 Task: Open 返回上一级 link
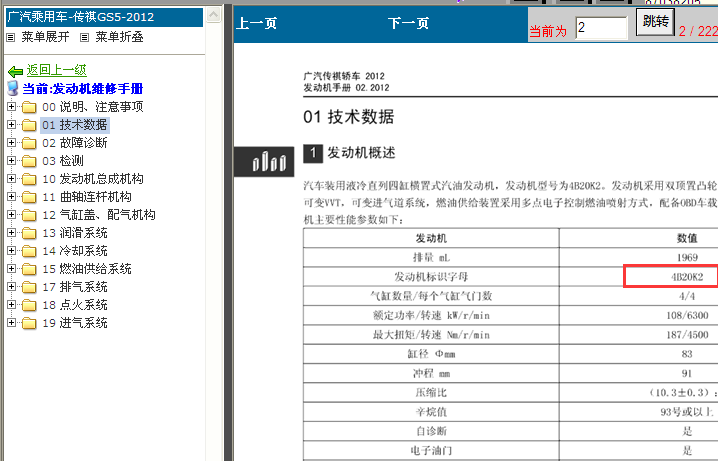click(56, 70)
